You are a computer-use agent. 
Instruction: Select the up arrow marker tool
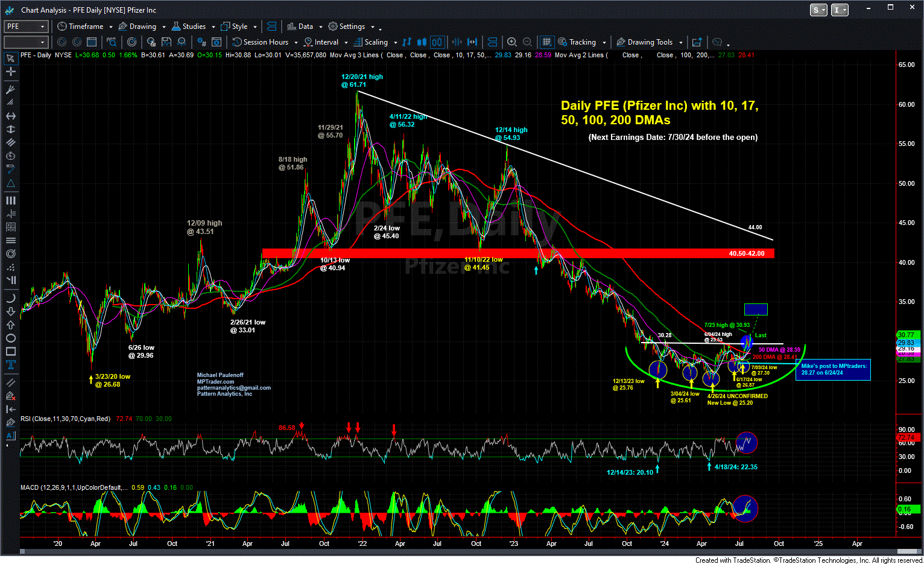coord(10,325)
